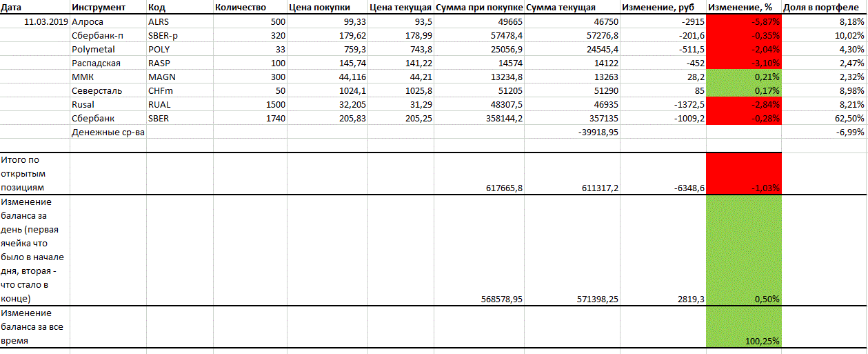Click the RUAL code cell
This screenshot has height=354, width=868.
pyautogui.click(x=179, y=104)
